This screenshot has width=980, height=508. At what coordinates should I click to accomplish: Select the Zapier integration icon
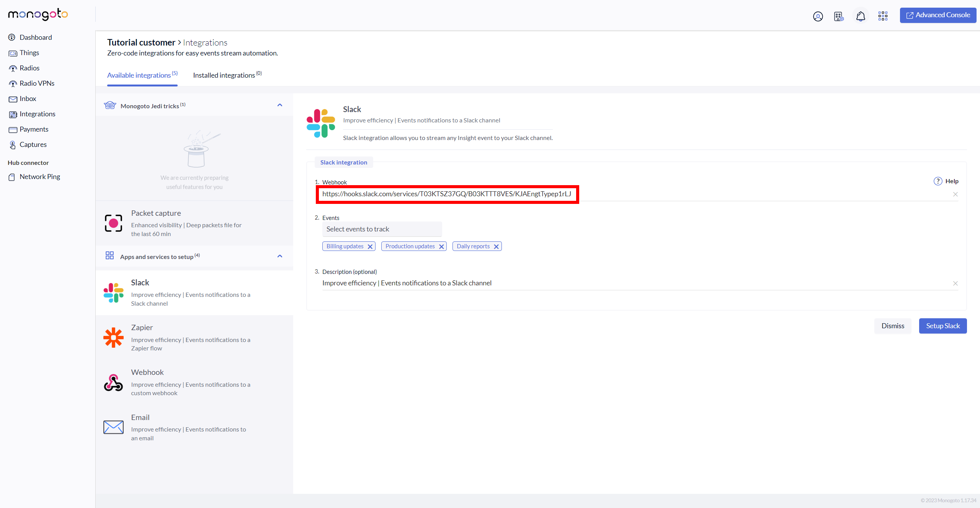(x=113, y=337)
